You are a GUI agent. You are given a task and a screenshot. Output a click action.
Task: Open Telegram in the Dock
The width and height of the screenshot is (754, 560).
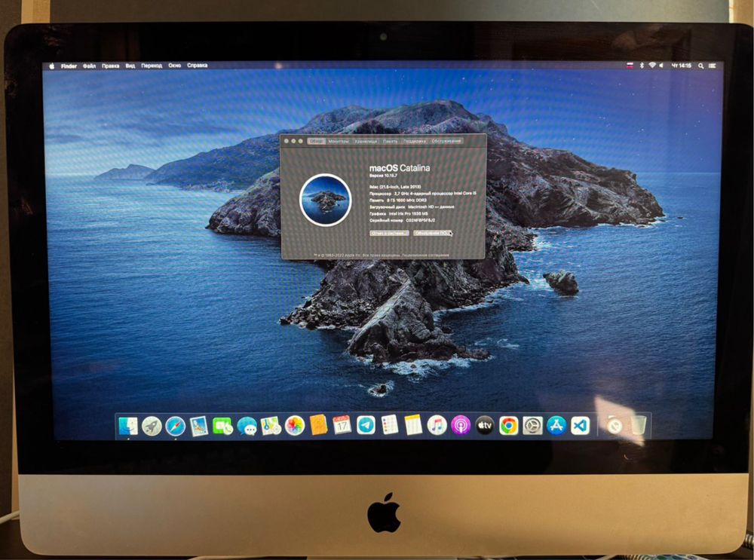coord(366,425)
